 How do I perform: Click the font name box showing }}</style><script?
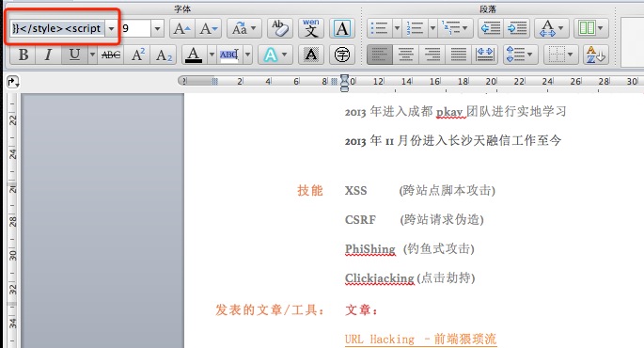pyautogui.click(x=58, y=28)
